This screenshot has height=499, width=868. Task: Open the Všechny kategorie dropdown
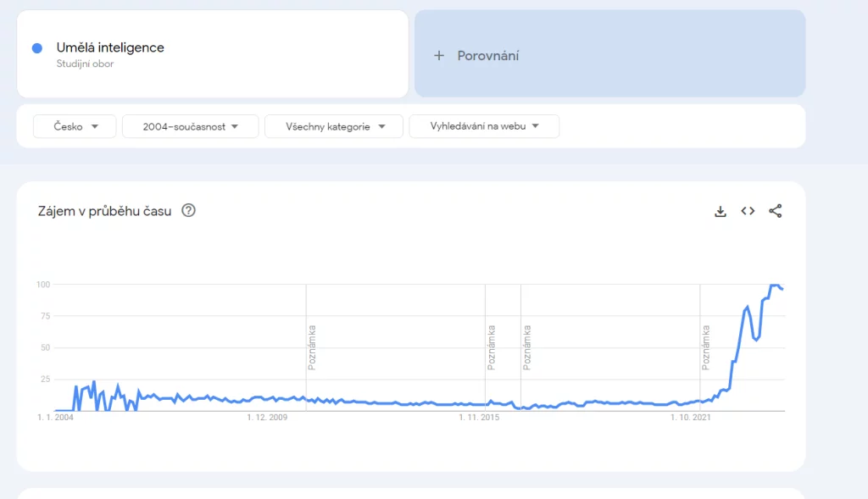coord(334,126)
